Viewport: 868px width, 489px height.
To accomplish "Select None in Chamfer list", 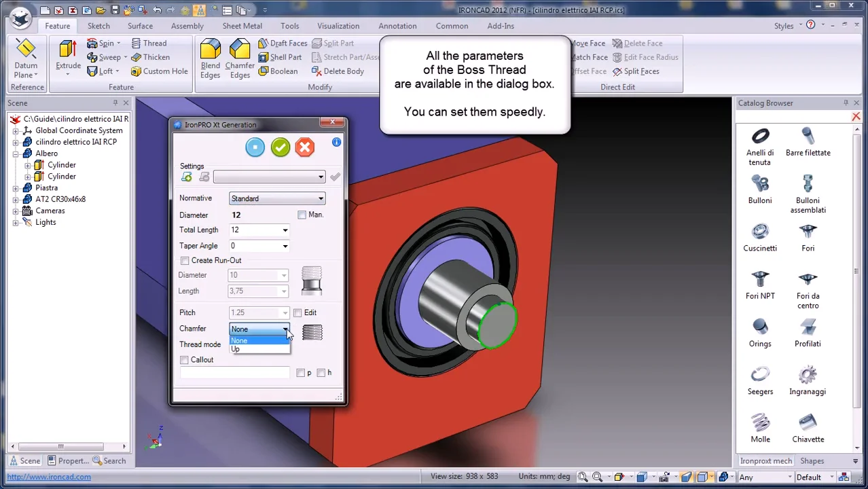I will pos(260,341).
